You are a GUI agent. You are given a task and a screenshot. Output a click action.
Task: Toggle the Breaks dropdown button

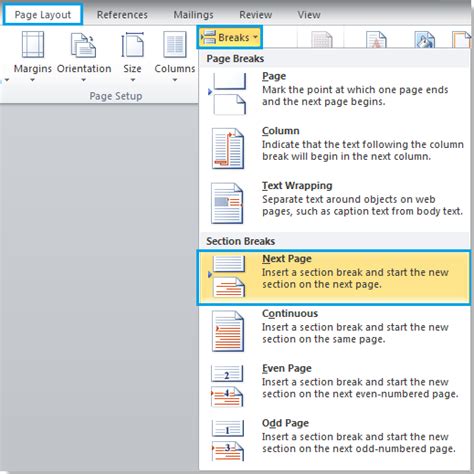click(x=230, y=37)
